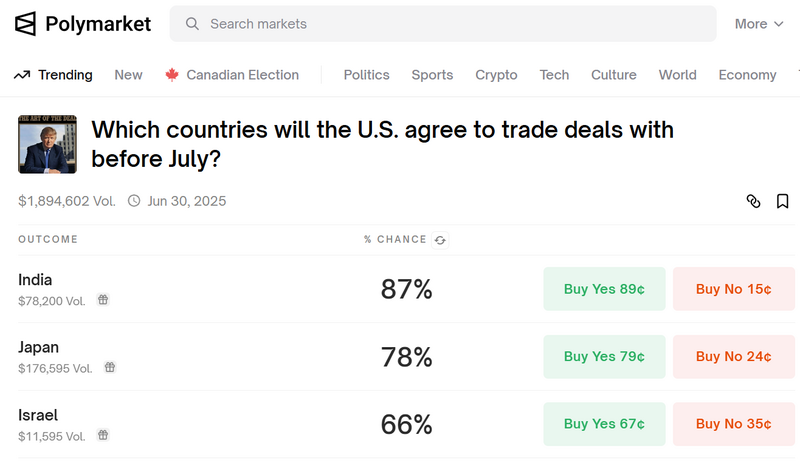Viewport: 800px width, 463px height.
Task: Open the Japan outcome row
Action: pyautogui.click(x=406, y=356)
